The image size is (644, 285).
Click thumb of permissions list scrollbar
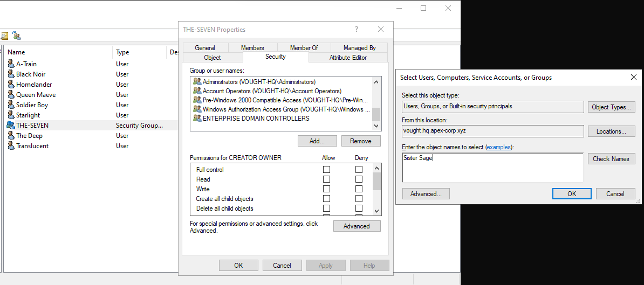pyautogui.click(x=376, y=181)
